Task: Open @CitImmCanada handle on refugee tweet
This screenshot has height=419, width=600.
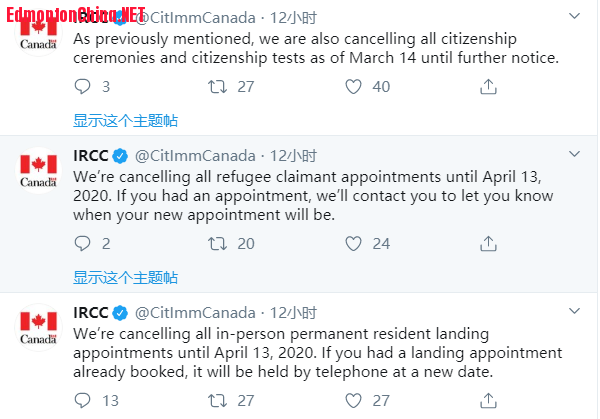Action: tap(195, 156)
